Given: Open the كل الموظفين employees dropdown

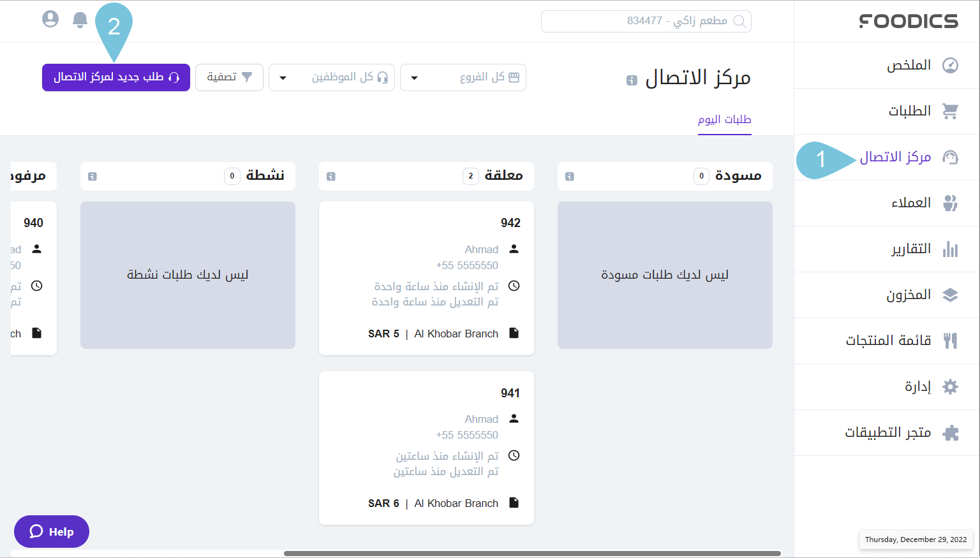Looking at the screenshot, I should [x=332, y=77].
